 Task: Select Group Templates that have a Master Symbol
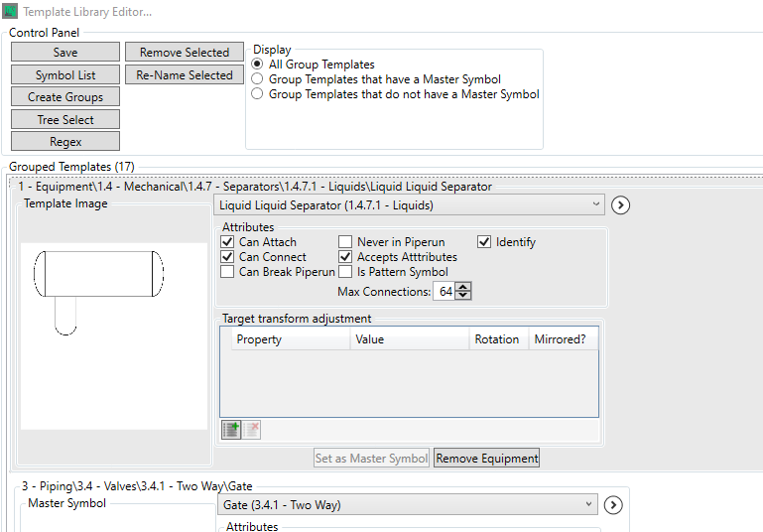pos(258,79)
